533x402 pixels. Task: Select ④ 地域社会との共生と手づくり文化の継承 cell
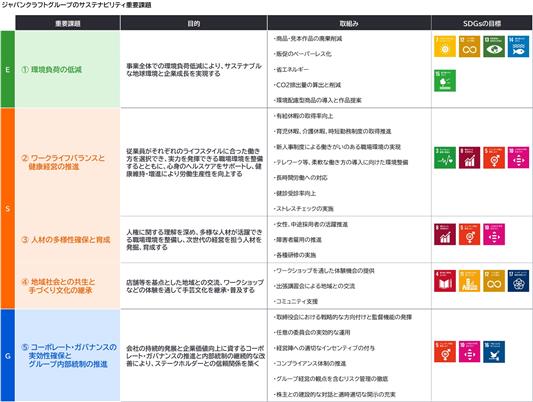(68, 285)
